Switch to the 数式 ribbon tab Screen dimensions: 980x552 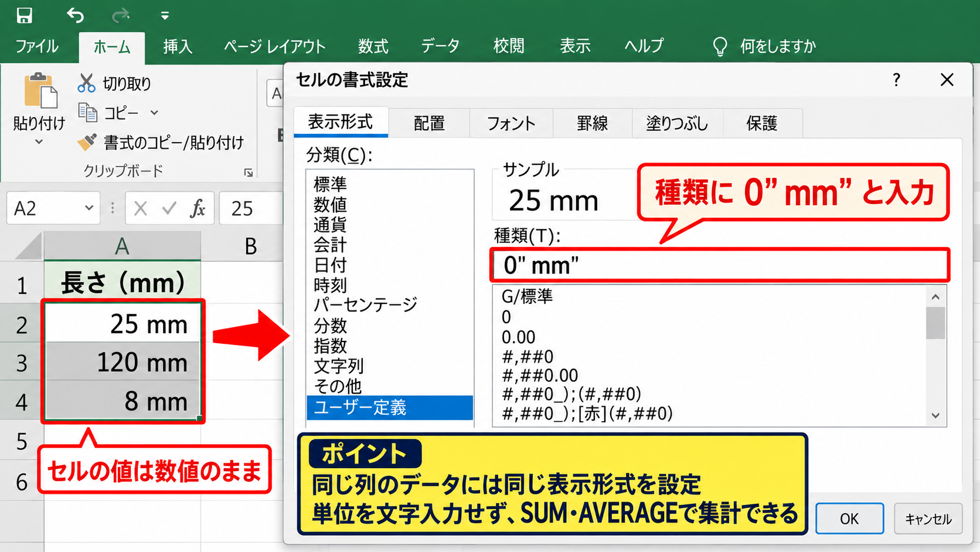373,46
